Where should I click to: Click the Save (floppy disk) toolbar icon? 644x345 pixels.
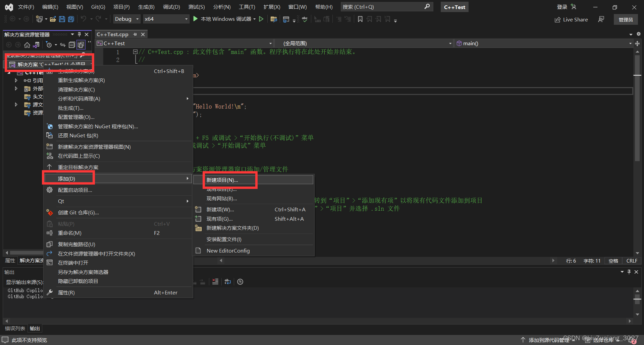coord(62,19)
